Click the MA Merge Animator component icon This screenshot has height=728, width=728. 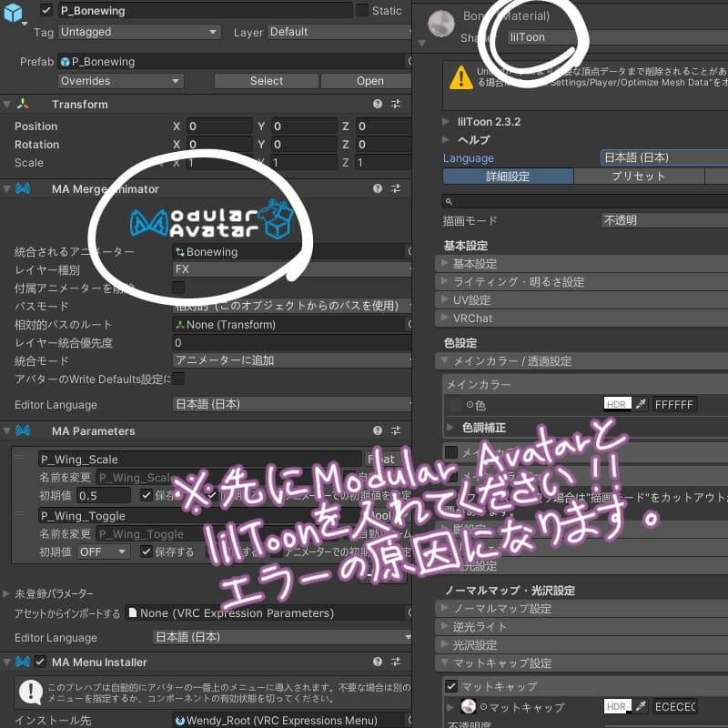pos(23,188)
